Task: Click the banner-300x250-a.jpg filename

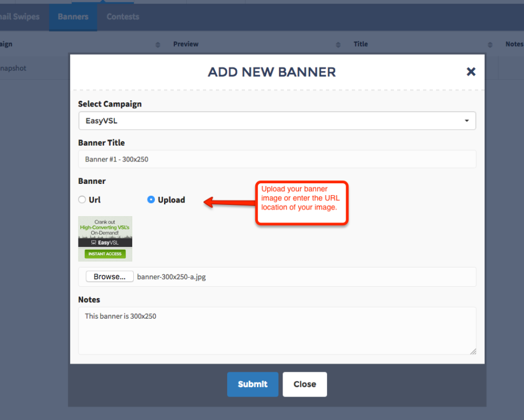Action: (171, 277)
